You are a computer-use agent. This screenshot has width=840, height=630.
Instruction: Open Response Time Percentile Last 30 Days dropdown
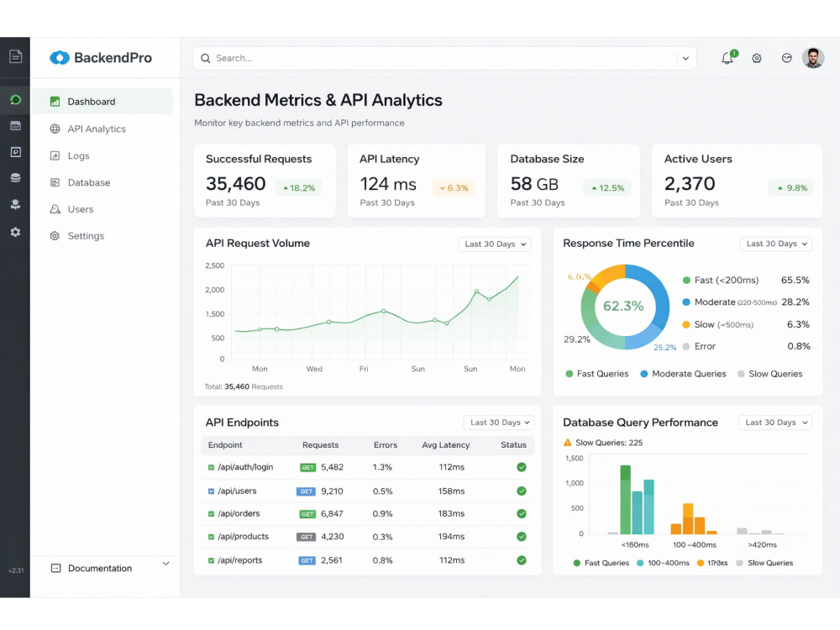click(x=776, y=244)
